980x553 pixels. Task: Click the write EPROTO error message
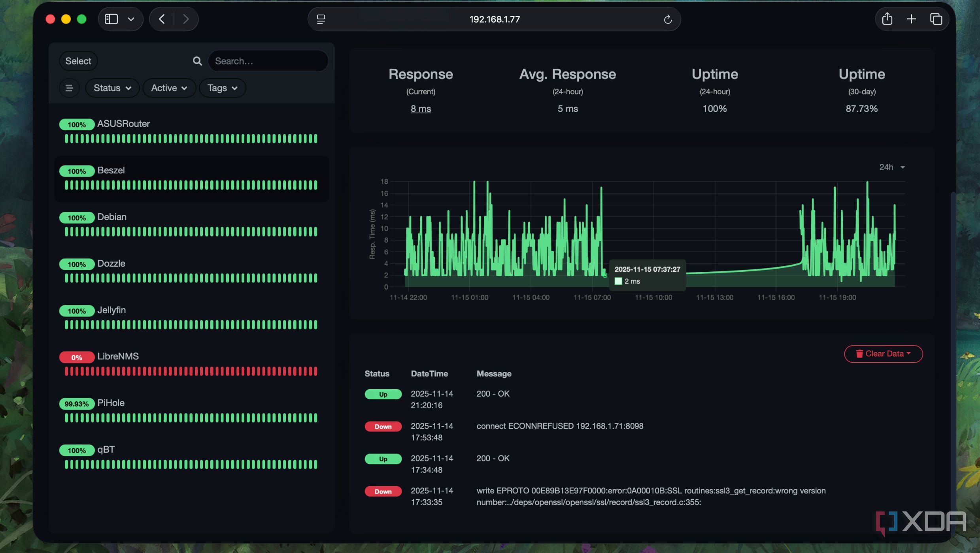pyautogui.click(x=651, y=497)
